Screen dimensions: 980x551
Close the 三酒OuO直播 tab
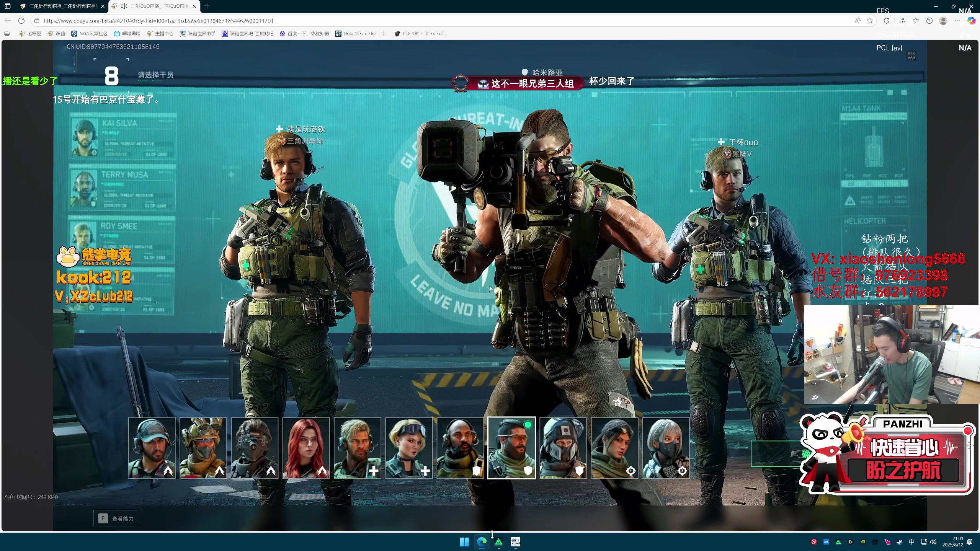tap(194, 6)
